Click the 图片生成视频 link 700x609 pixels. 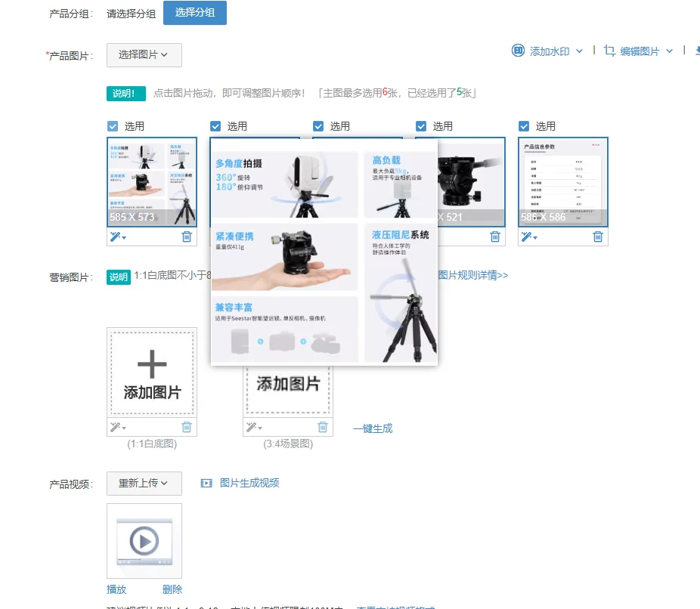[249, 483]
